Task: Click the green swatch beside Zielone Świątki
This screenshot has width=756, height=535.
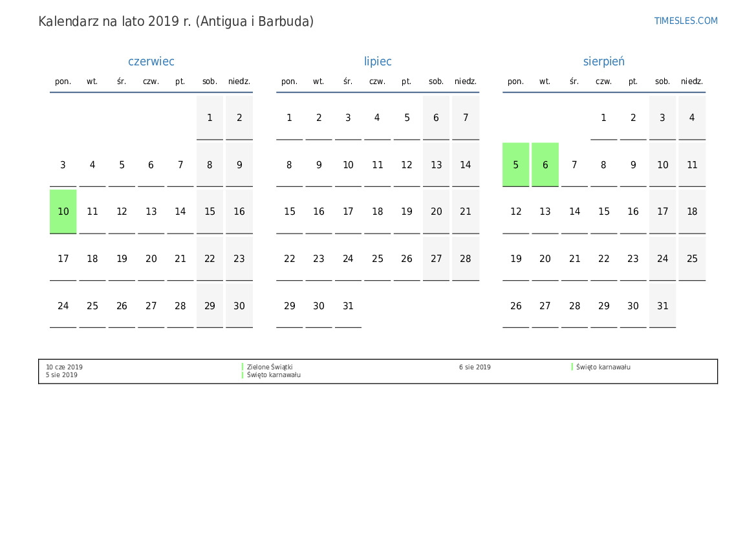Action: tap(243, 367)
